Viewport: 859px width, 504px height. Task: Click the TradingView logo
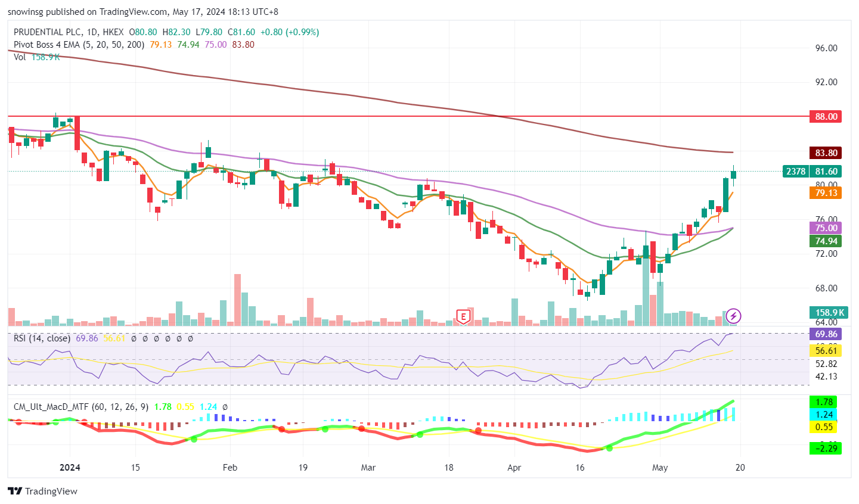tap(42, 491)
